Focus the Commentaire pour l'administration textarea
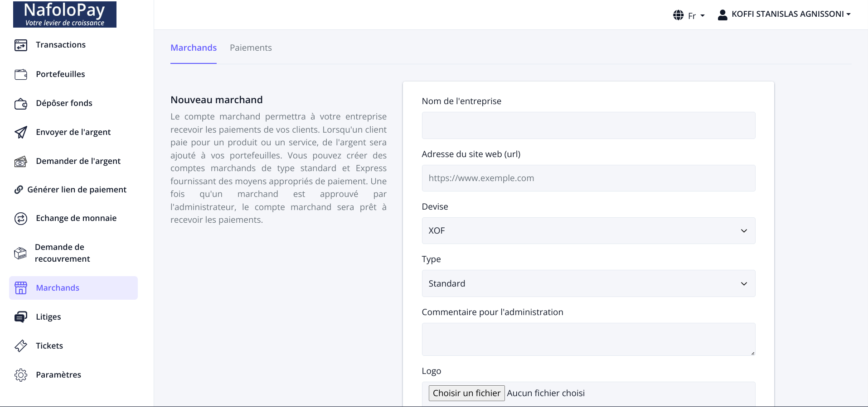Image resolution: width=868 pixels, height=407 pixels. click(588, 339)
